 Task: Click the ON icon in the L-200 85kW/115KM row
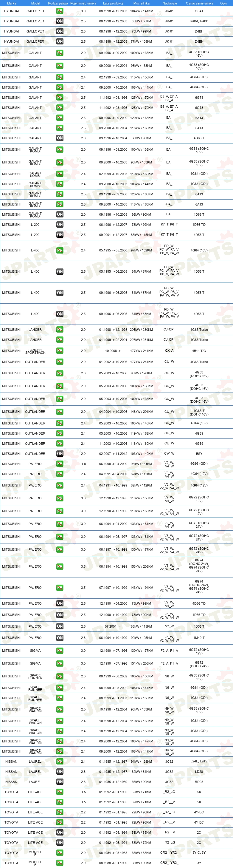click(60, 234)
